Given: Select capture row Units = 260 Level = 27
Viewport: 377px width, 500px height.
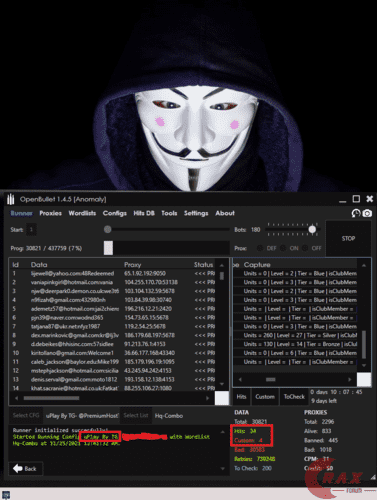Looking at the screenshot, I should pos(295,335).
